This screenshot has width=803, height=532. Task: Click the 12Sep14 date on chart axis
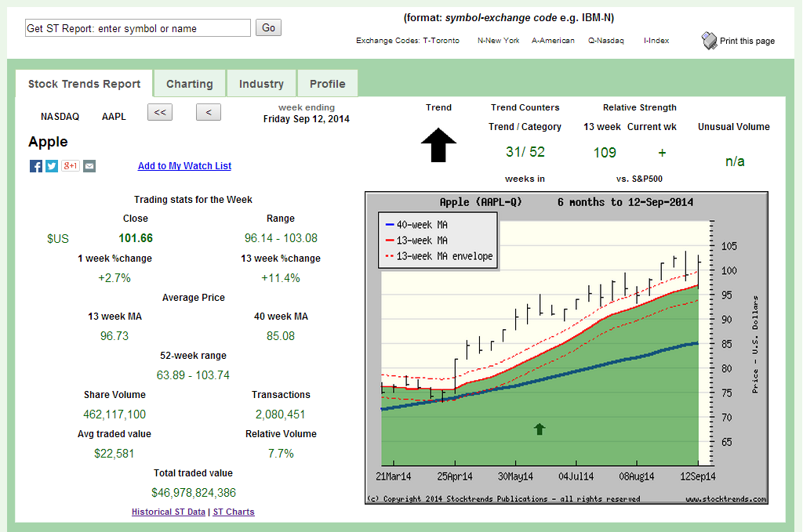coord(697,476)
